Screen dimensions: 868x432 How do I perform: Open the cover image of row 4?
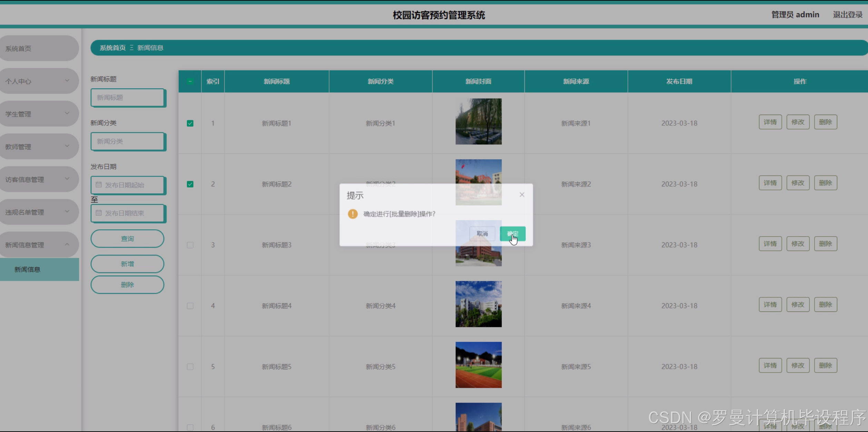pyautogui.click(x=478, y=304)
